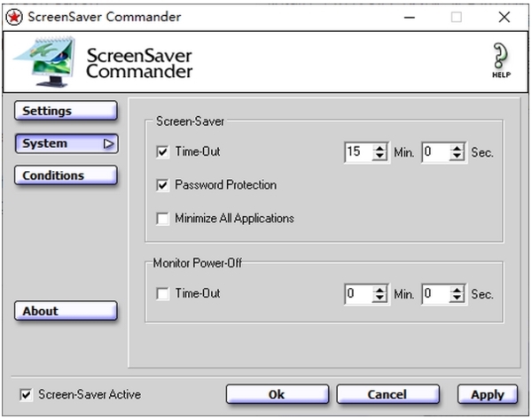This screenshot has height=419, width=532.
Task: Open the Settings section
Action: point(66,111)
